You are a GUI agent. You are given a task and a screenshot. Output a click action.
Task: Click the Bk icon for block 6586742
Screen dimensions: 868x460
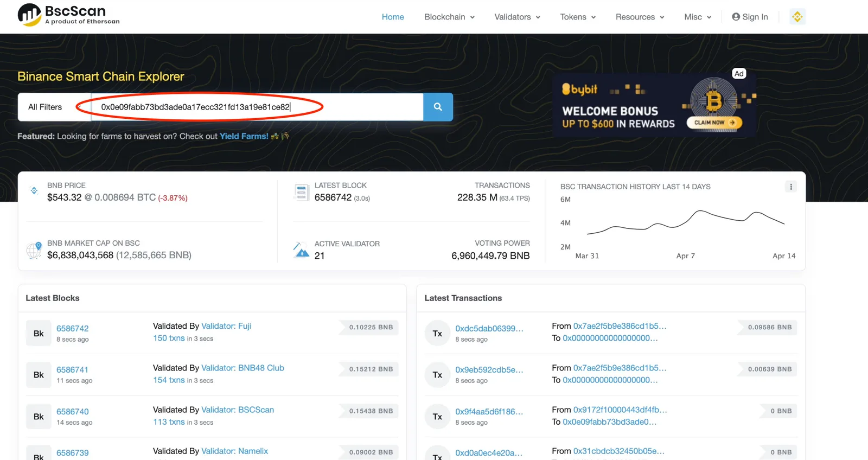[x=39, y=333]
